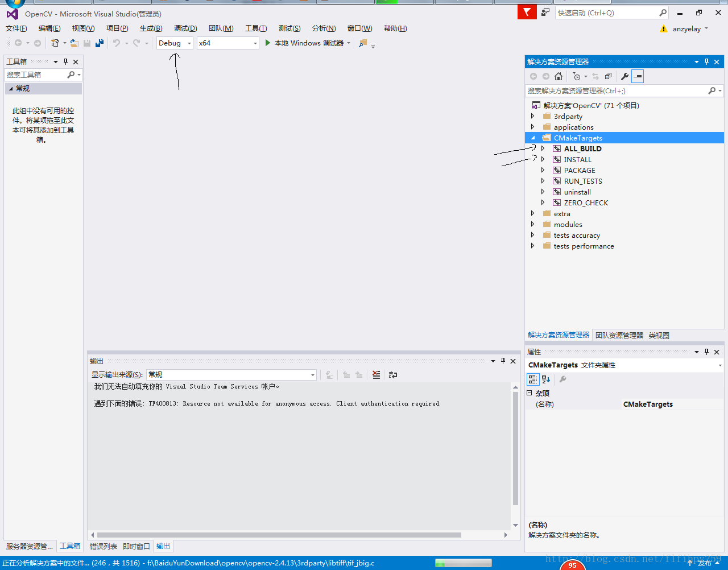Toggle auto-hide pin on Properties panel
This screenshot has width=728, height=570.
(x=706, y=352)
